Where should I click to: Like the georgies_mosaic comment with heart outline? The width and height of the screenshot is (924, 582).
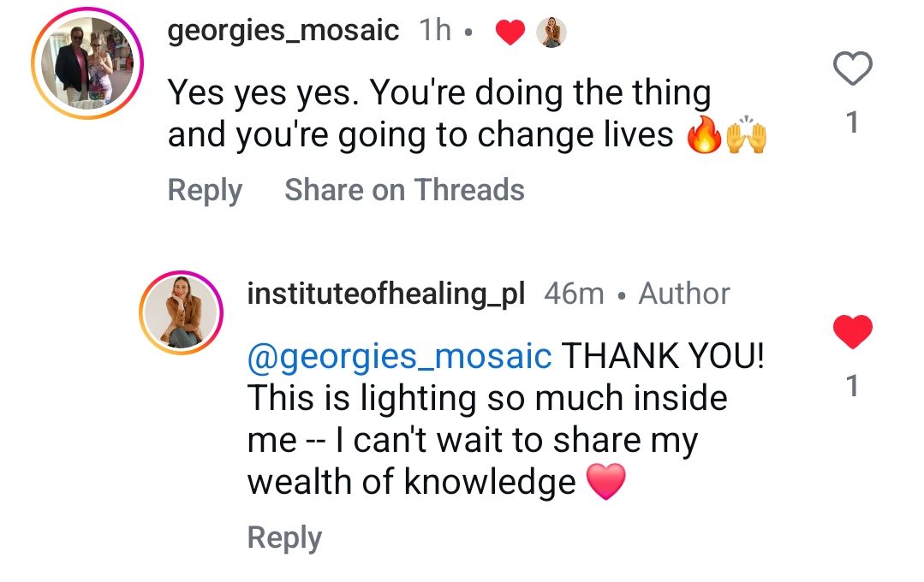click(x=852, y=69)
